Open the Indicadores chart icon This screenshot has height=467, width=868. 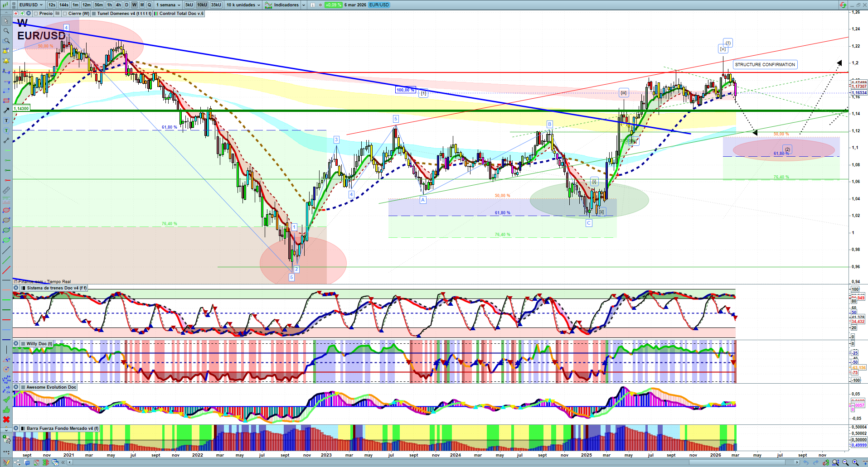(269, 5)
